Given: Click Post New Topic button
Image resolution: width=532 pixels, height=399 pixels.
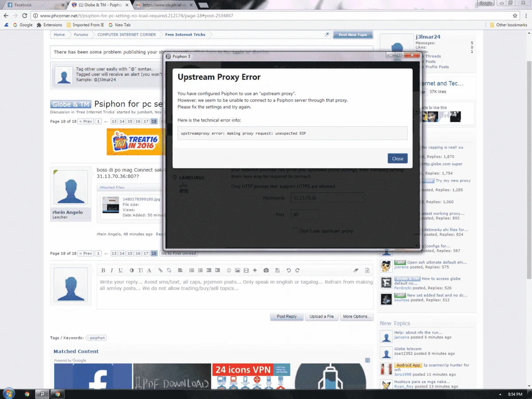Looking at the screenshot, I should (353, 35).
